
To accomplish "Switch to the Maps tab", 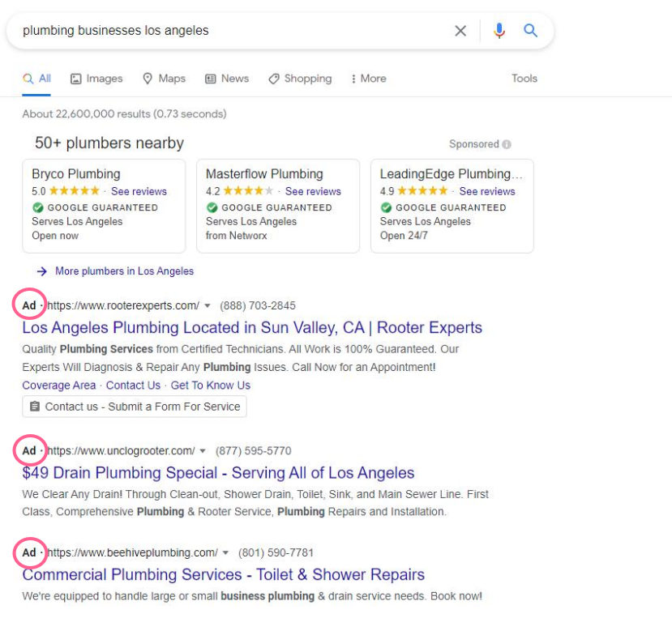I will [164, 79].
